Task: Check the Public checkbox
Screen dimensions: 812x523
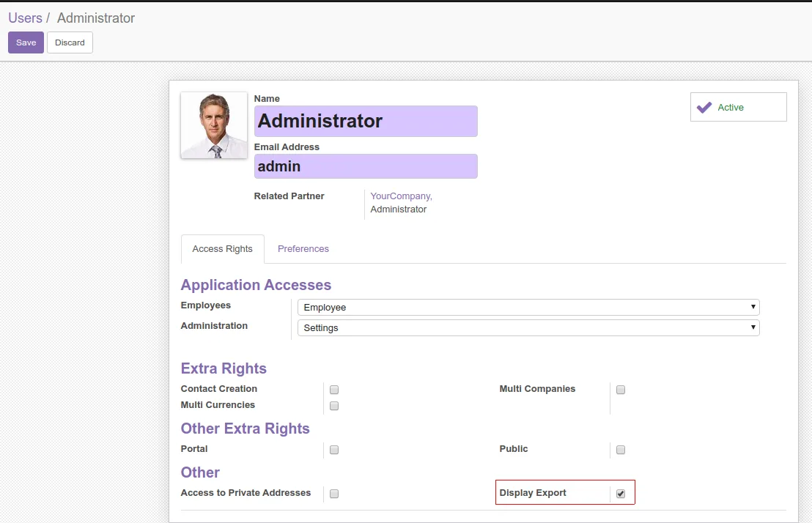Action: click(x=621, y=450)
